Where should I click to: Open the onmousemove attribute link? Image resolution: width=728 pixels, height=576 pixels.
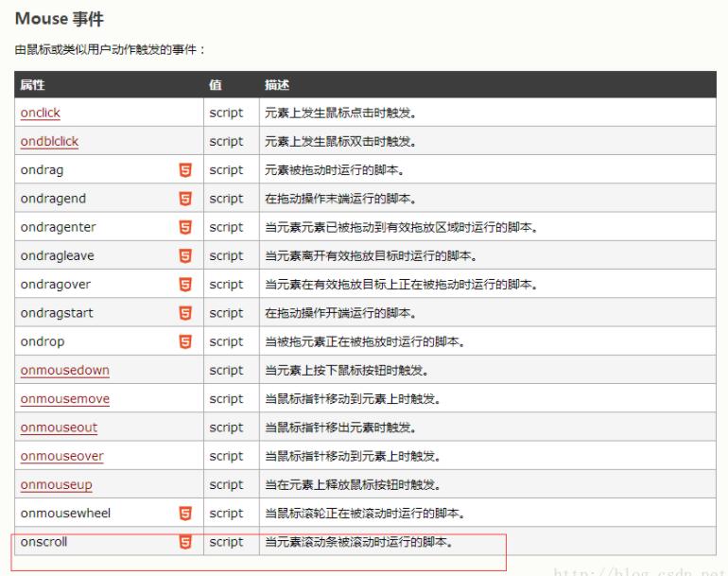point(65,399)
